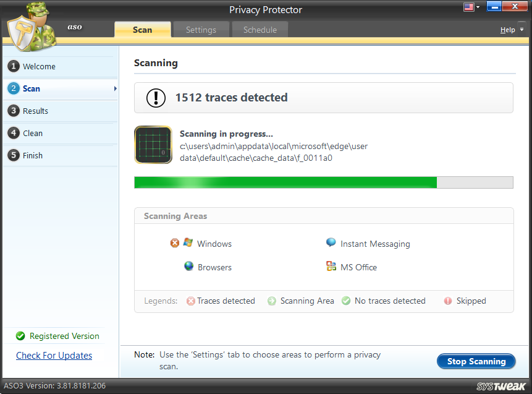Select the Instant Messaging chat bubble icon

[331, 243]
